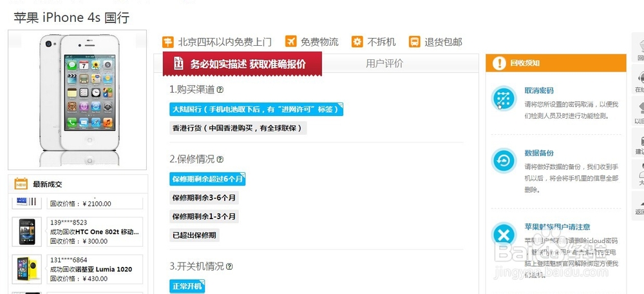Click the 退货包邮 label
This screenshot has width=644, height=294.
444,42
